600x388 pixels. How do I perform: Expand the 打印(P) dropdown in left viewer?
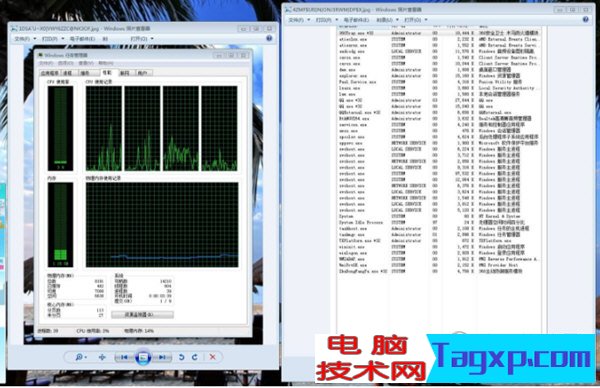52,39
